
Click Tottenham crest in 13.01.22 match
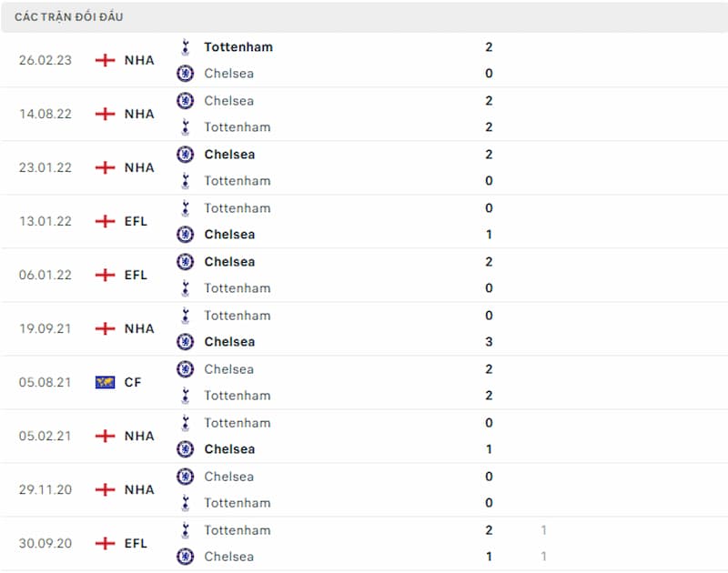click(186, 208)
